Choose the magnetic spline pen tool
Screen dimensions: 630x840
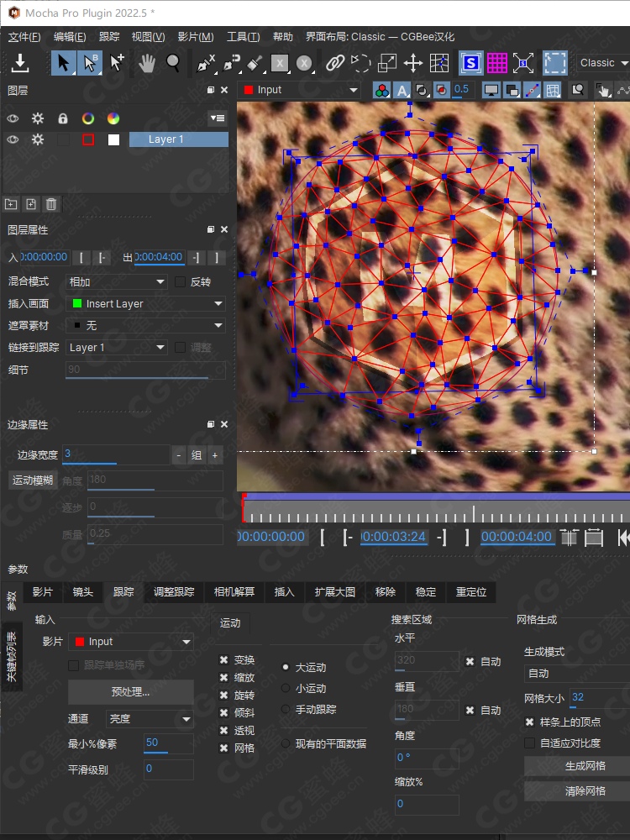click(x=231, y=63)
